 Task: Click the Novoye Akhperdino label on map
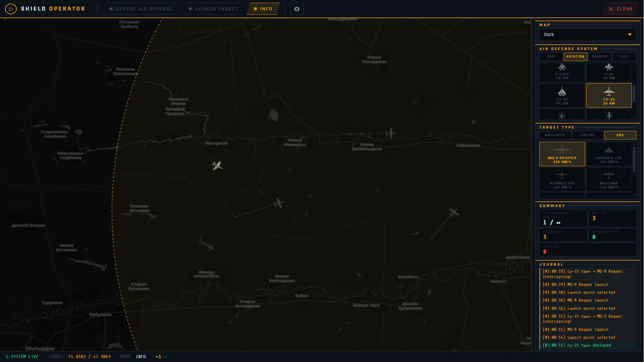tap(206, 274)
